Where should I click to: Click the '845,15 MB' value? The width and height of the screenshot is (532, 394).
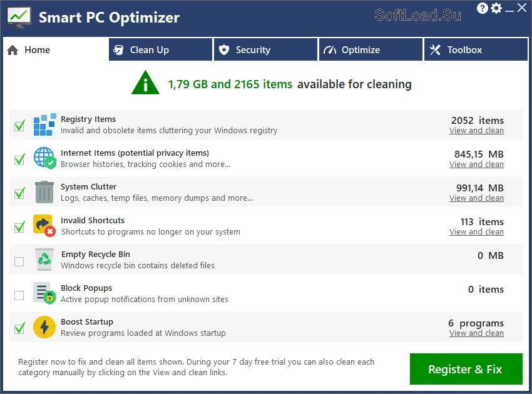point(479,154)
